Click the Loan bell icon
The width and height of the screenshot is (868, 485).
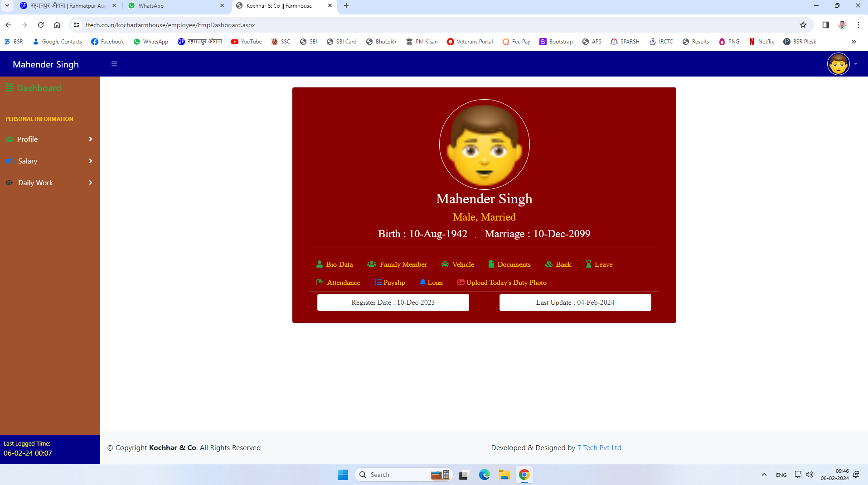click(422, 282)
